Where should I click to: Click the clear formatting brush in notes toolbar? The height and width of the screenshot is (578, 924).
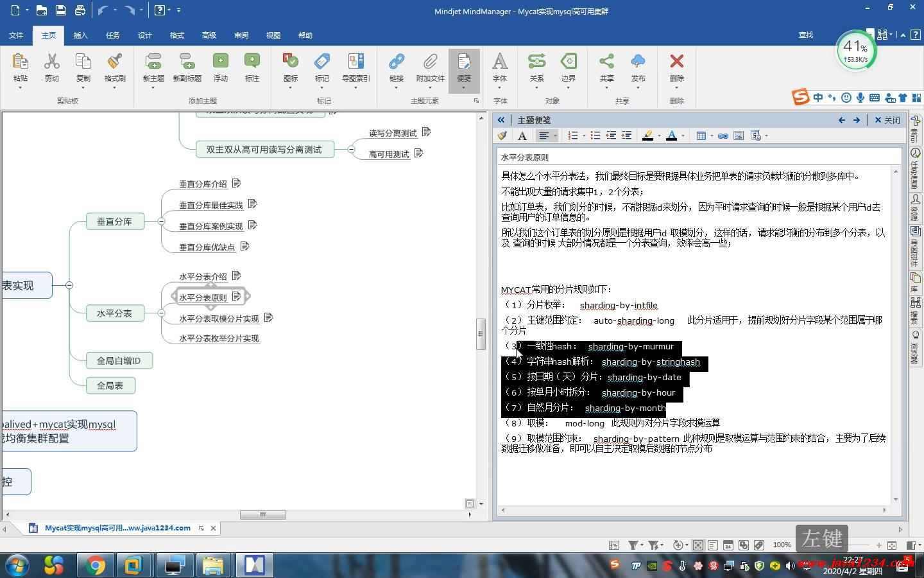[x=502, y=136]
